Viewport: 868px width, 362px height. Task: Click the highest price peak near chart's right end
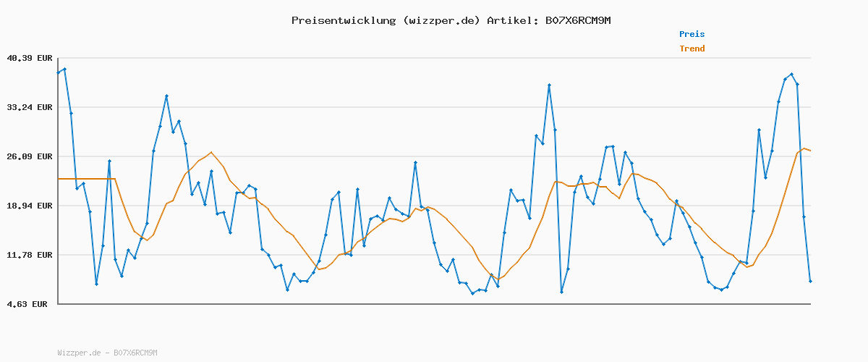pos(791,74)
